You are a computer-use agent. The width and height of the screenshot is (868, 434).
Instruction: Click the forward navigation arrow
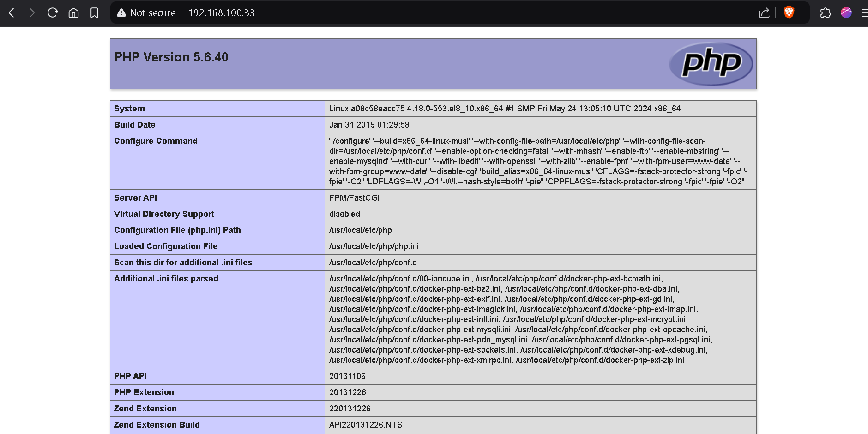click(32, 13)
